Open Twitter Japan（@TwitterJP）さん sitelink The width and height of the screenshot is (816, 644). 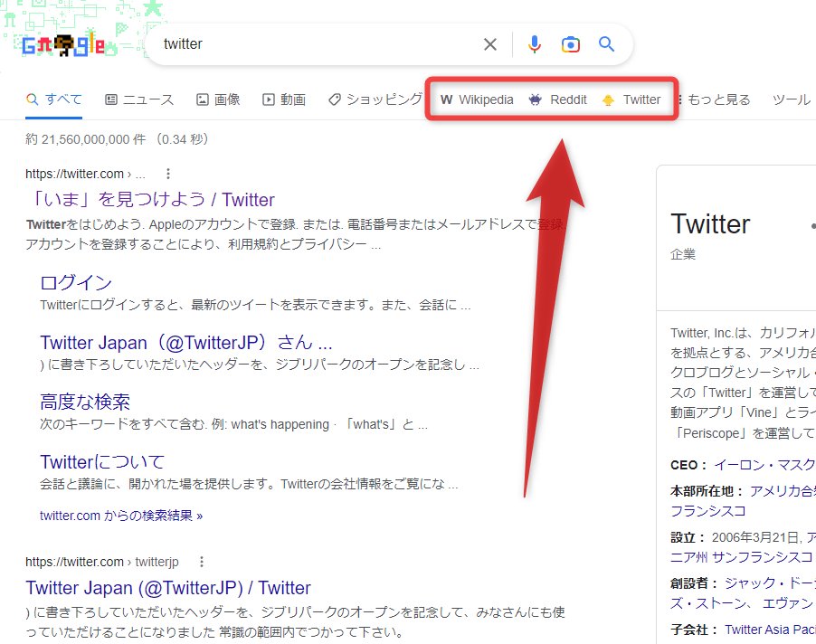point(186,343)
